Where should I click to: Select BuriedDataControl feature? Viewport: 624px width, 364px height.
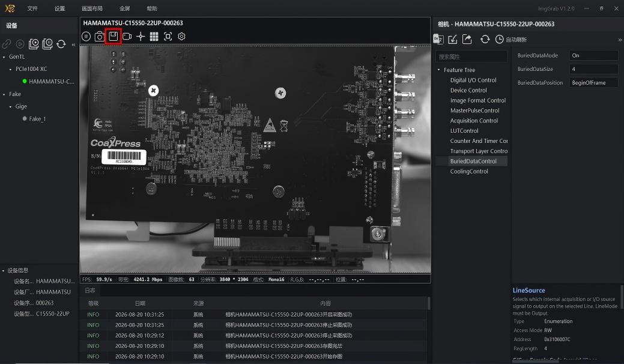[x=473, y=161]
